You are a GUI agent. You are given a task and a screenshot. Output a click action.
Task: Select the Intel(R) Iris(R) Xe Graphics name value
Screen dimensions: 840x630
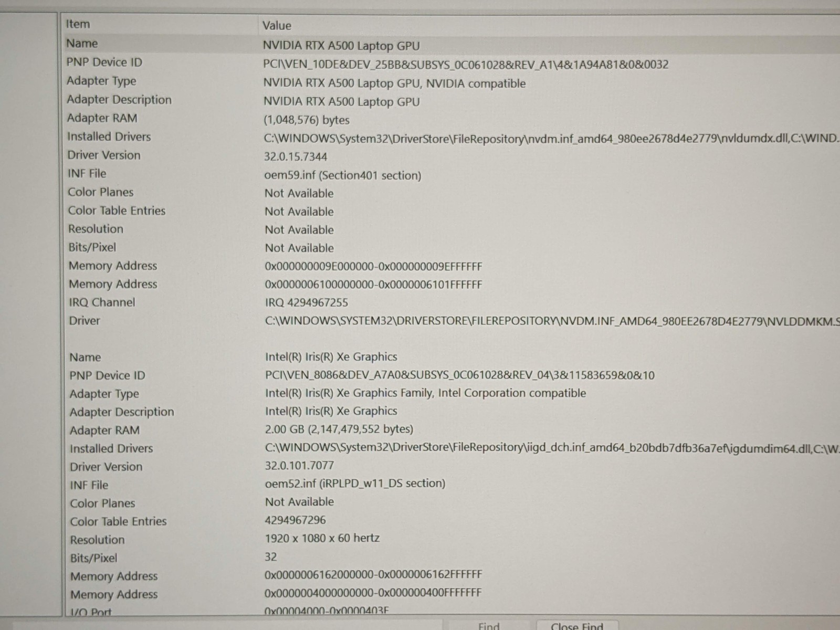click(331, 357)
